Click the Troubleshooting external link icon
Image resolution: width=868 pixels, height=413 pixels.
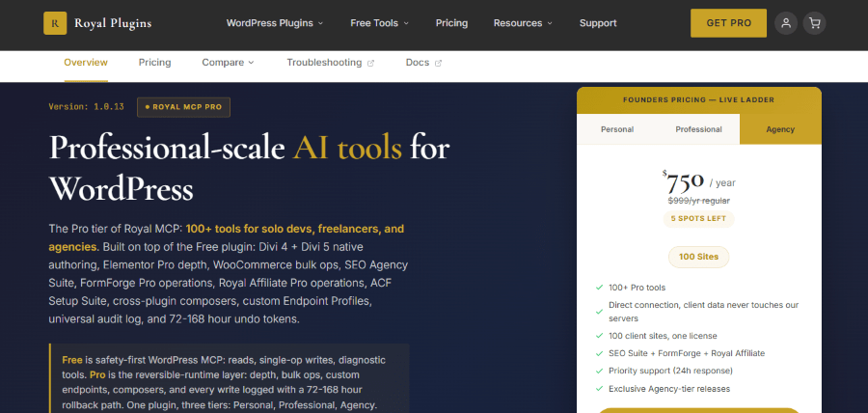[x=371, y=63]
